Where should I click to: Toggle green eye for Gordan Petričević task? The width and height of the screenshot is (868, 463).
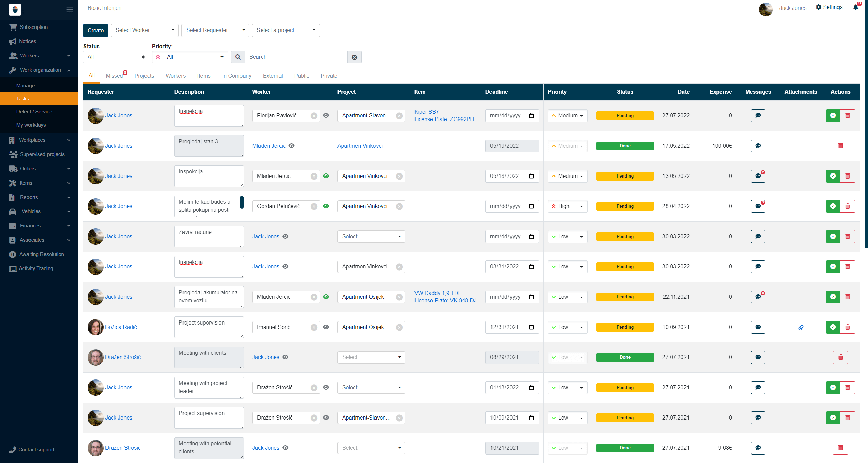coord(326,206)
